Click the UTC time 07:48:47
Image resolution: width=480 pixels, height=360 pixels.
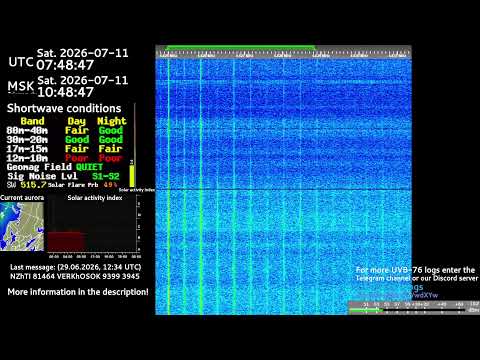pyautogui.click(x=65, y=65)
